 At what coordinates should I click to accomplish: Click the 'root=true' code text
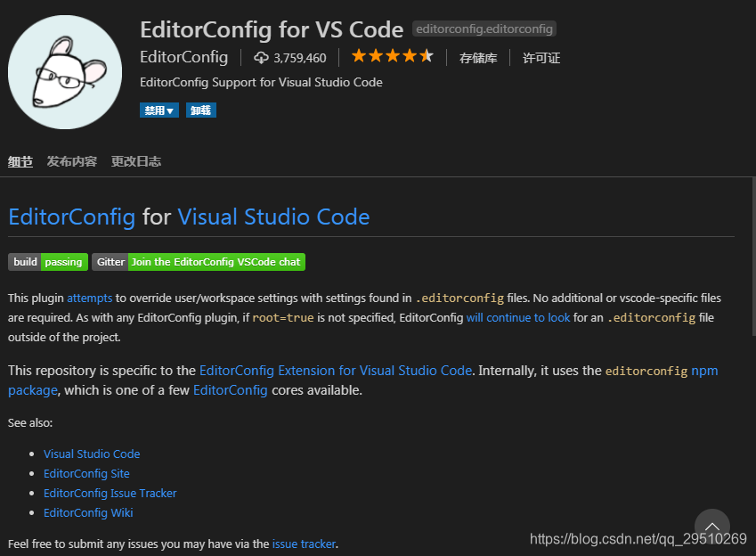(x=283, y=317)
